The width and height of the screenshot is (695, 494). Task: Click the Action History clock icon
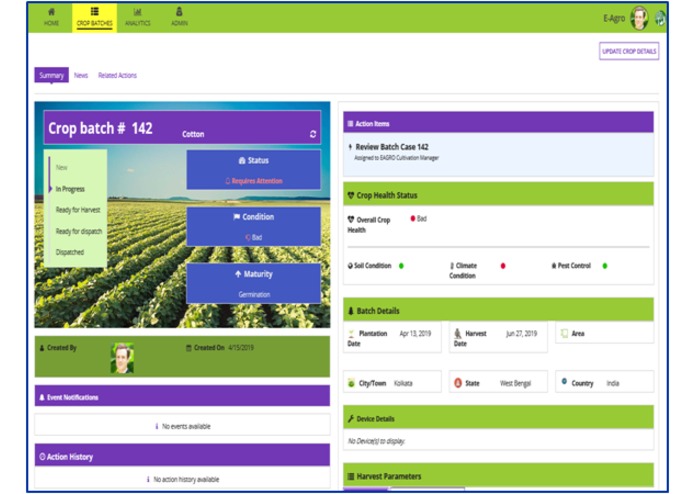pyautogui.click(x=42, y=456)
